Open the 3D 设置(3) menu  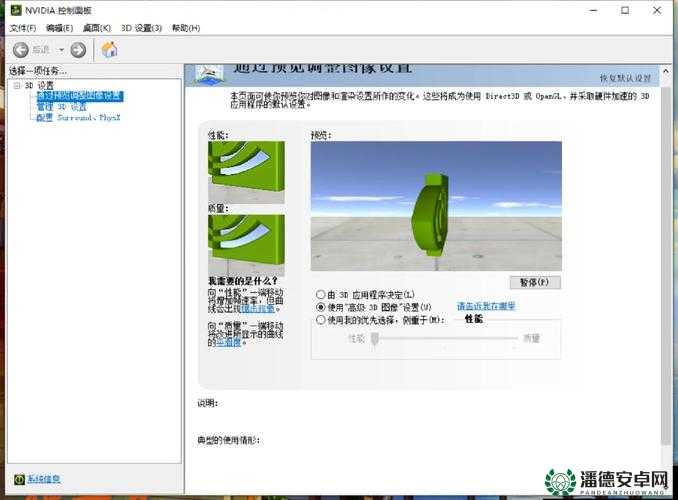click(x=141, y=28)
